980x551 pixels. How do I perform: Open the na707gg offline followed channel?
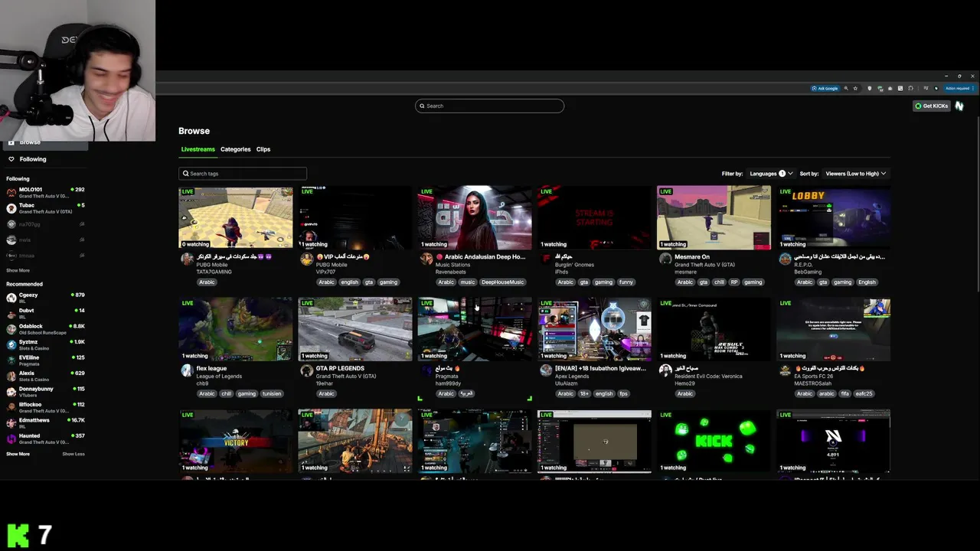click(x=44, y=224)
